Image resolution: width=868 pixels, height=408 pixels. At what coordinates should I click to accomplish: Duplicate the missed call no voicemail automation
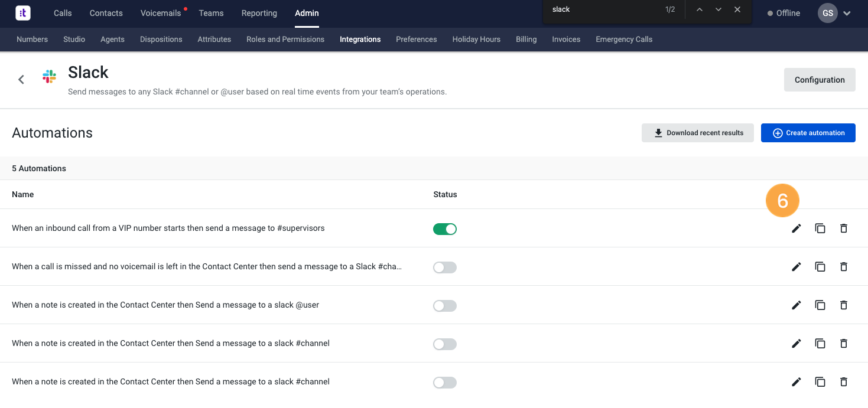tap(820, 267)
